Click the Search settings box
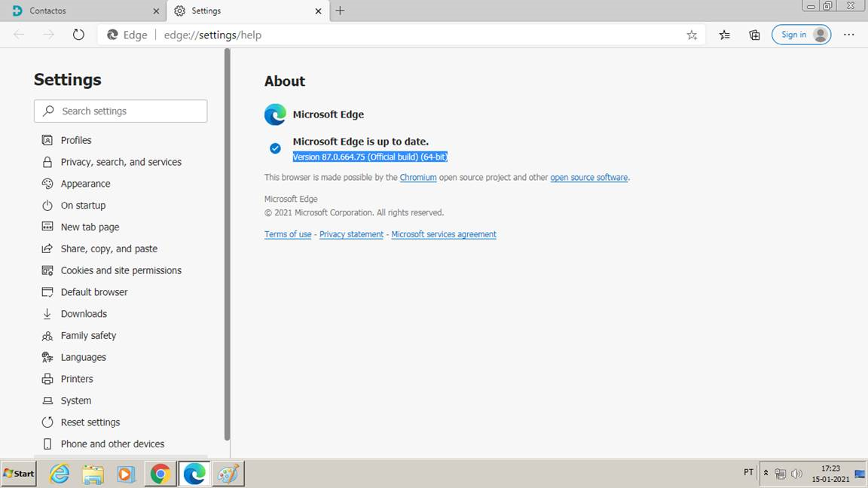The height and width of the screenshot is (488, 868). (121, 111)
